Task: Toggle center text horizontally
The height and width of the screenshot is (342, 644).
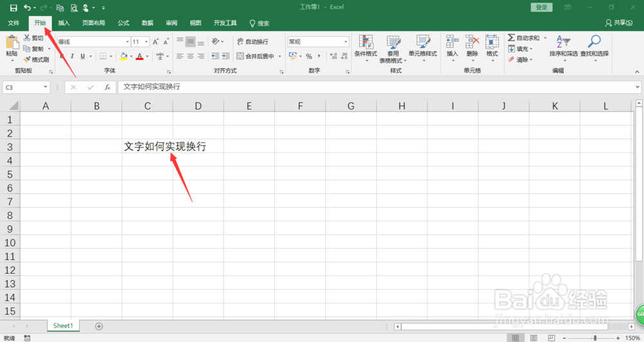Action: point(190,56)
